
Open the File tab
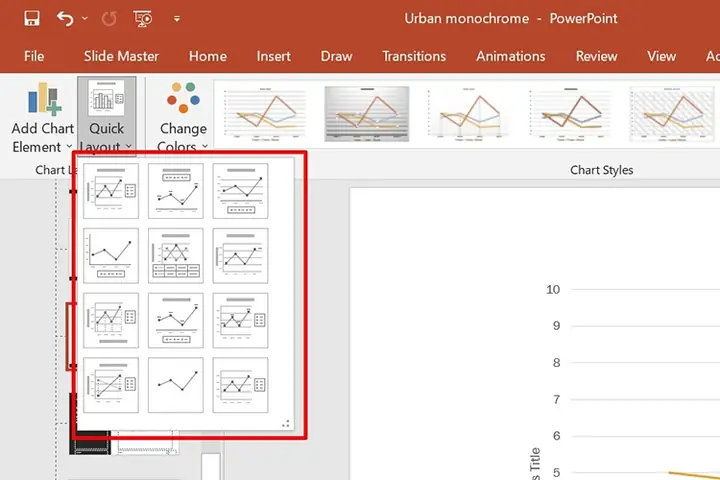pyautogui.click(x=34, y=56)
